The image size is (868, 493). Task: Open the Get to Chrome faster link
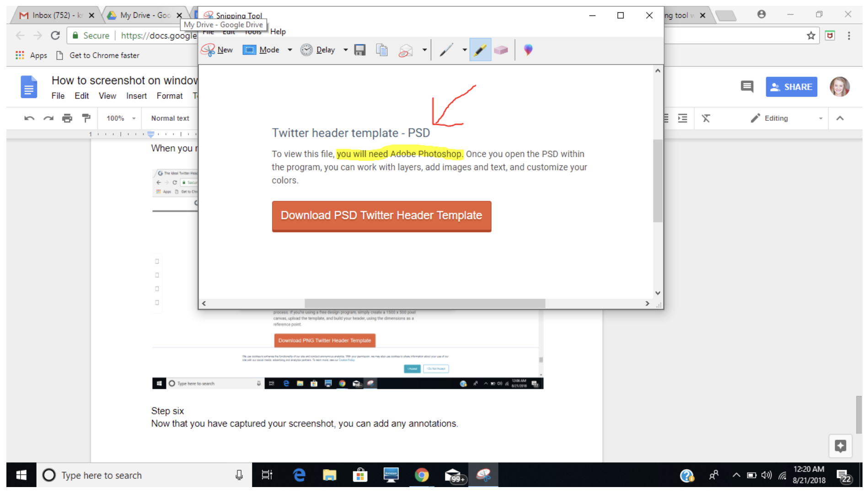coord(104,55)
